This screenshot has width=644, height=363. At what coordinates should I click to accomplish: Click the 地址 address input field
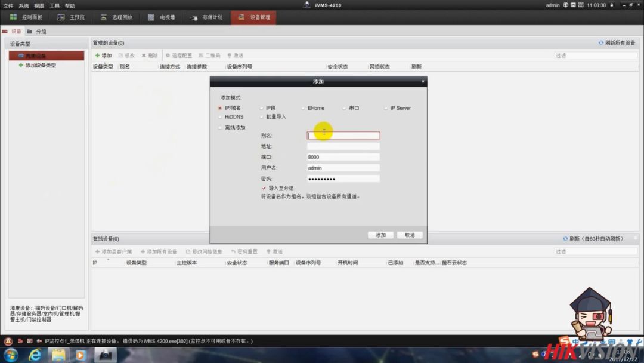point(343,146)
